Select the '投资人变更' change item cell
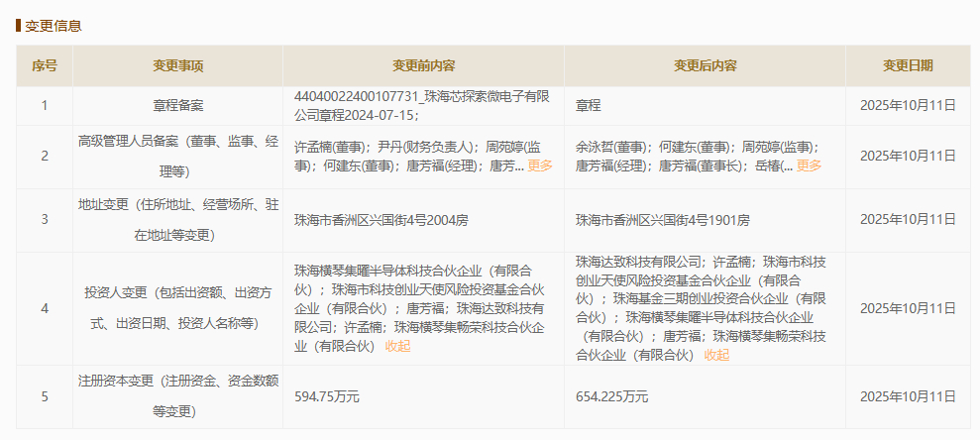This screenshot has width=980, height=440. [177, 308]
